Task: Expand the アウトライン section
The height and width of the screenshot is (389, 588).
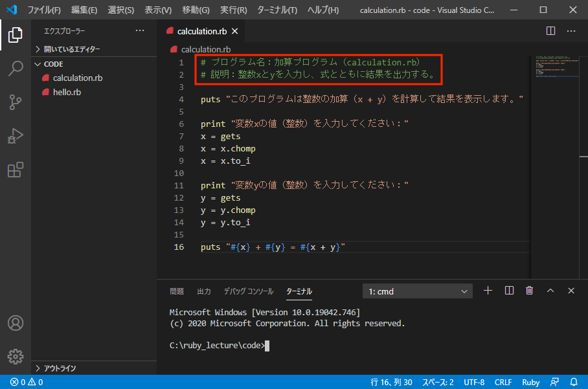Action: [94, 368]
